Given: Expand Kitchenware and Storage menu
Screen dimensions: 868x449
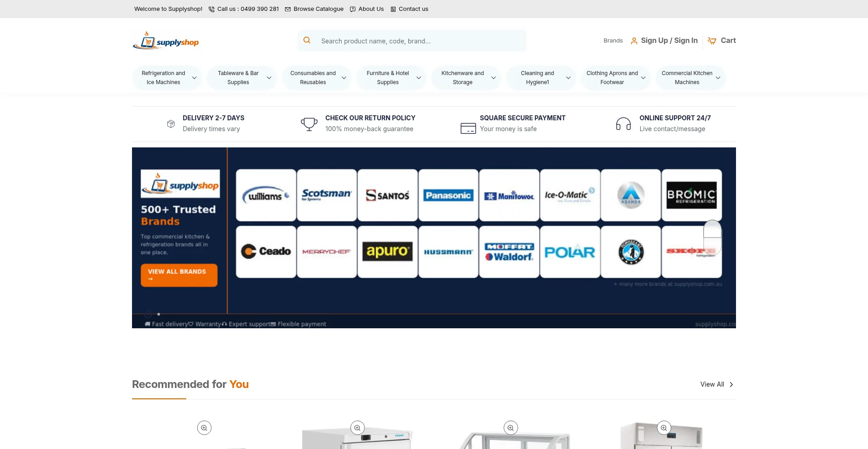Looking at the screenshot, I should point(466,78).
